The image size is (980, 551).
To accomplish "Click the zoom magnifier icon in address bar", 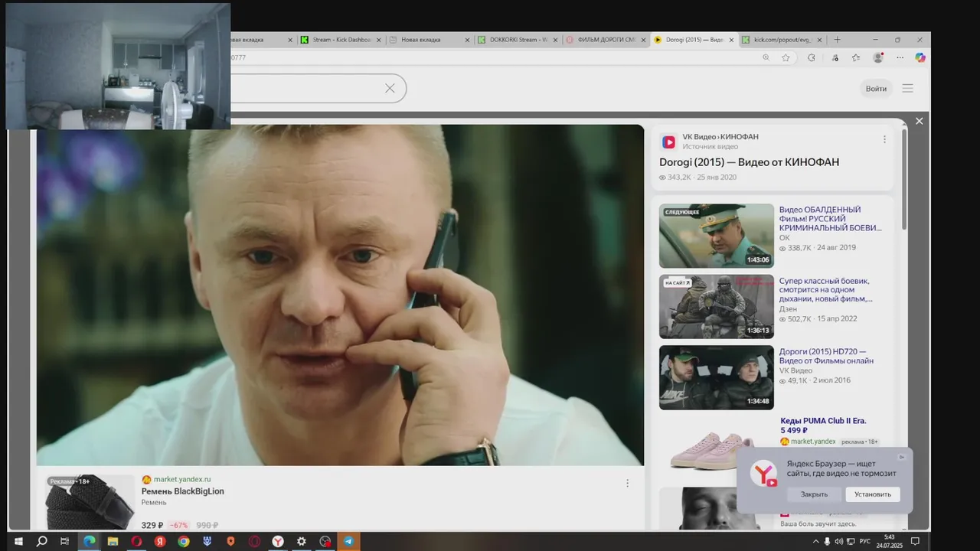I will click(766, 57).
